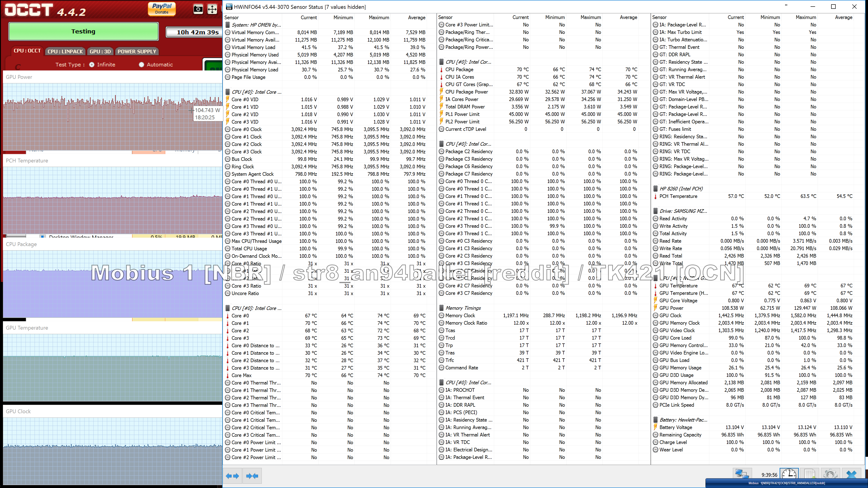
Task: Click the Maximum column header in first panel
Action: click(x=379, y=18)
